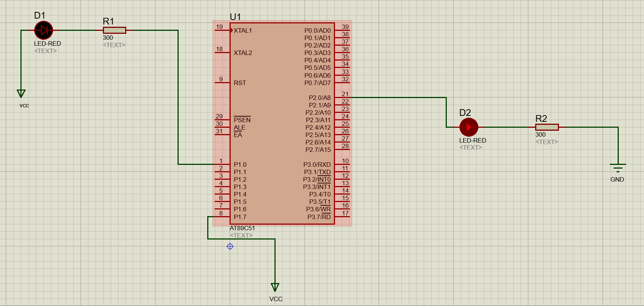The image size is (644, 306).
Task: Click the GND terminal text label
Action: point(617,179)
